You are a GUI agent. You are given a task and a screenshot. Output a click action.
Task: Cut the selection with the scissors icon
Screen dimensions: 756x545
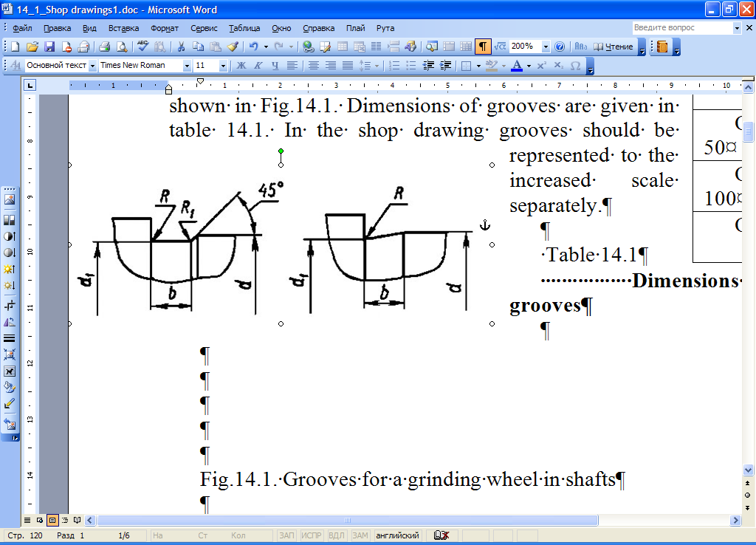pyautogui.click(x=182, y=47)
